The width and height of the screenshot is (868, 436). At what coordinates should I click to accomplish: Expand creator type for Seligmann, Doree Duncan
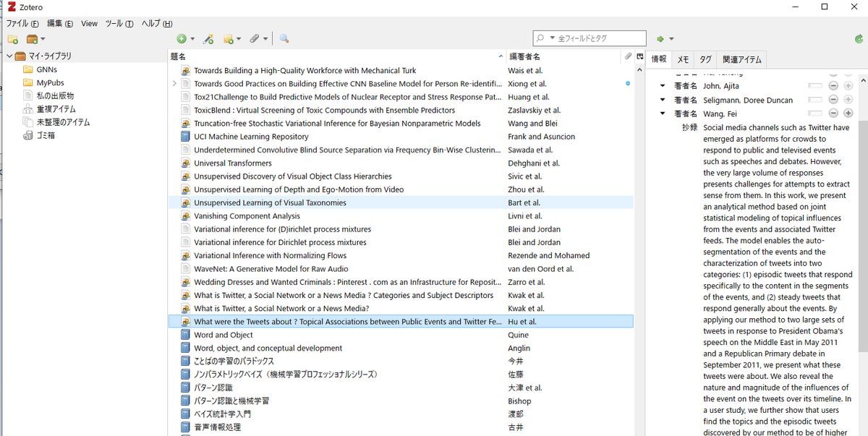pos(662,100)
